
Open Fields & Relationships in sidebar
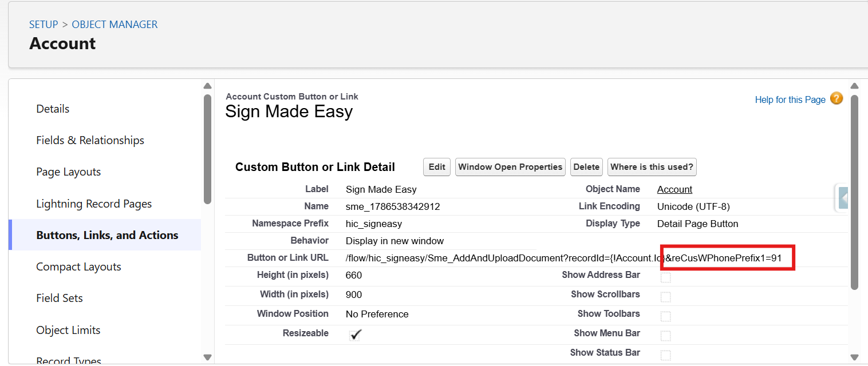click(90, 140)
